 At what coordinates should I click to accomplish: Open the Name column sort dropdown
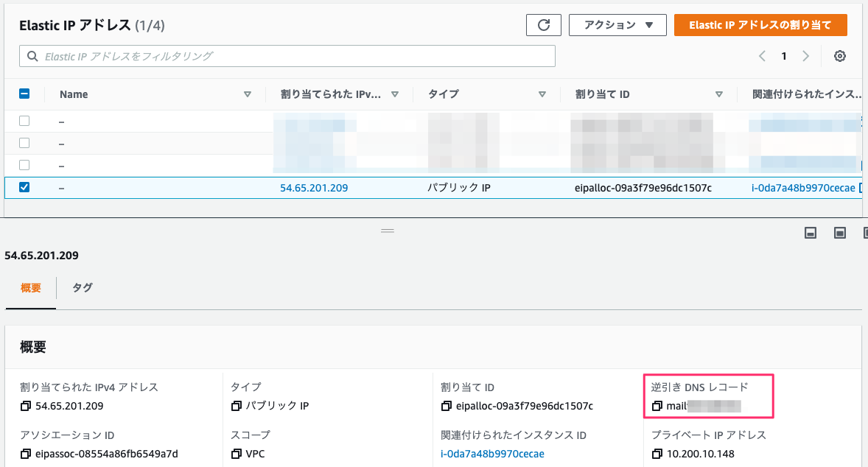point(248,94)
